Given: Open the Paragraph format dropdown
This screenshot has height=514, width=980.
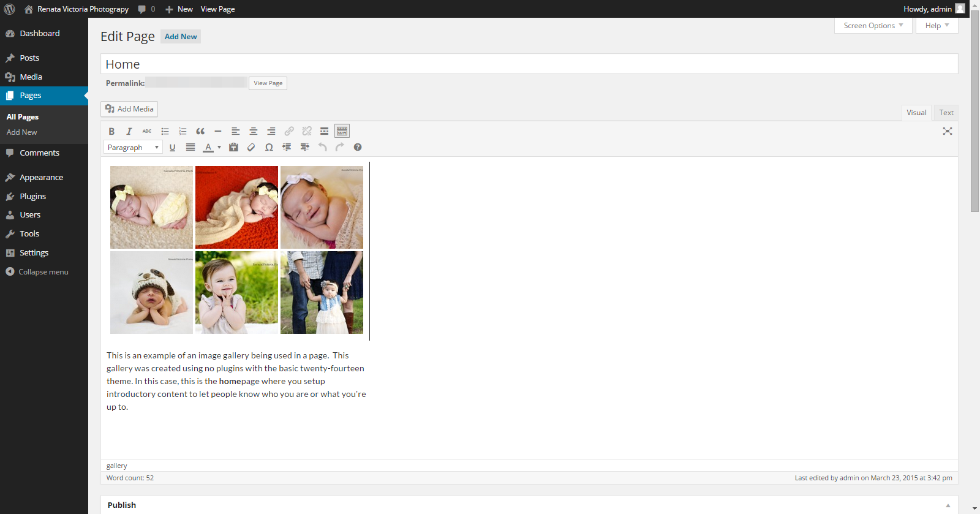Looking at the screenshot, I should [133, 147].
